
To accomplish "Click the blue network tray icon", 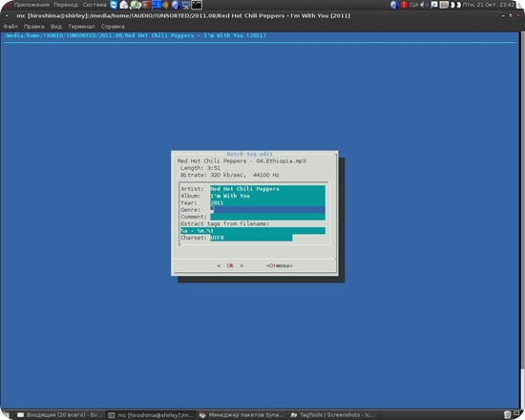I will tap(394, 5).
